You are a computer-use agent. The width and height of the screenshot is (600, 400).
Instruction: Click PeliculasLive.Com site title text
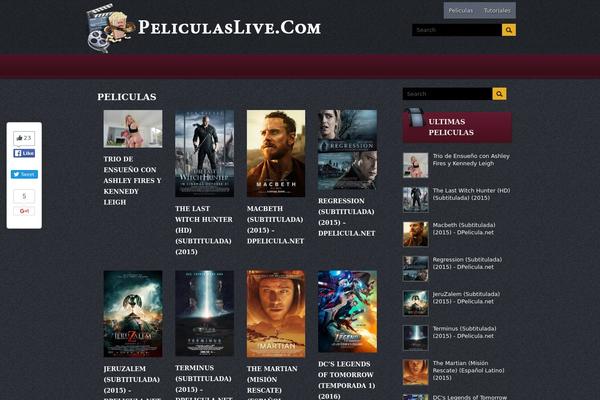point(229,28)
